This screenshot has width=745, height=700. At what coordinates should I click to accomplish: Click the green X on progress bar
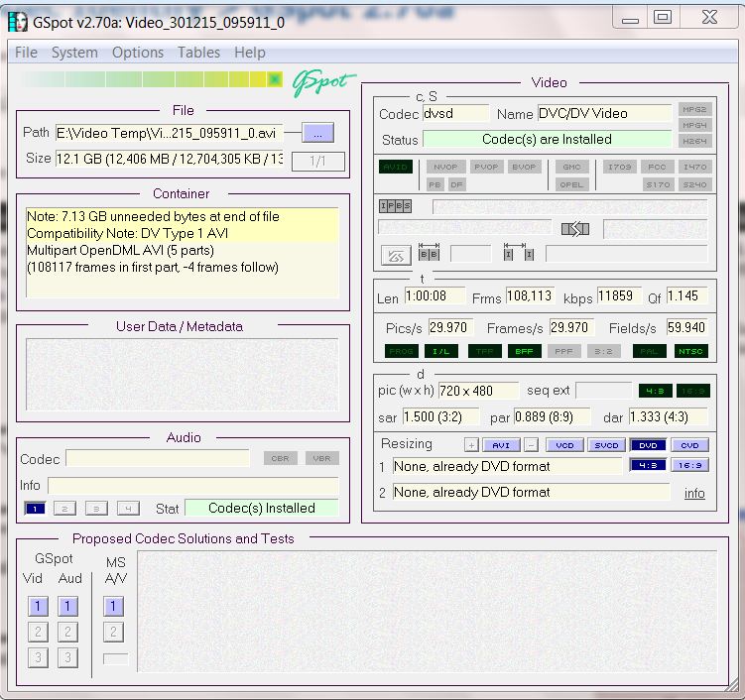point(275,79)
